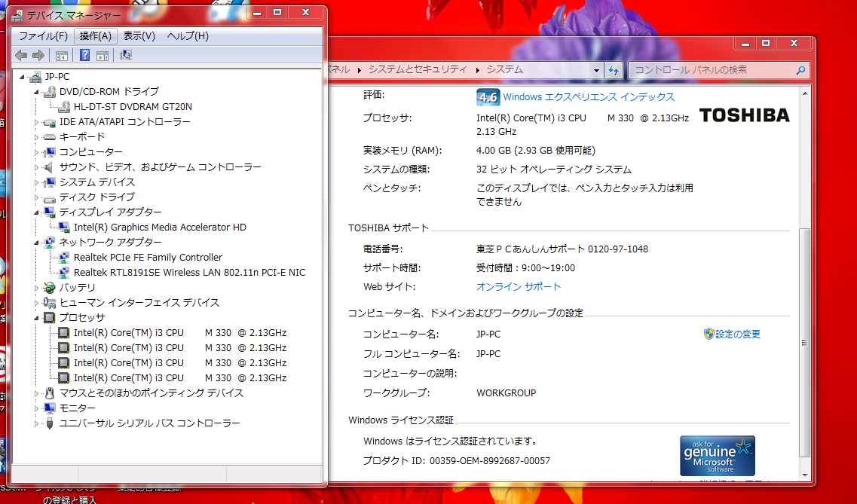This screenshot has width=857, height=504.
Task: Click the mouse and pointing devices icon
Action: coord(50,393)
